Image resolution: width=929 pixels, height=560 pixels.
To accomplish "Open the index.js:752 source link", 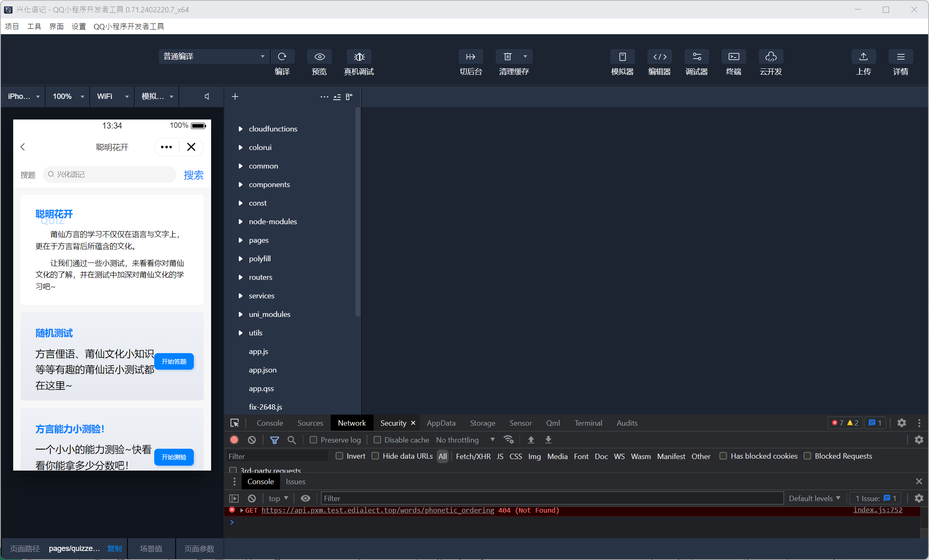I will point(877,510).
